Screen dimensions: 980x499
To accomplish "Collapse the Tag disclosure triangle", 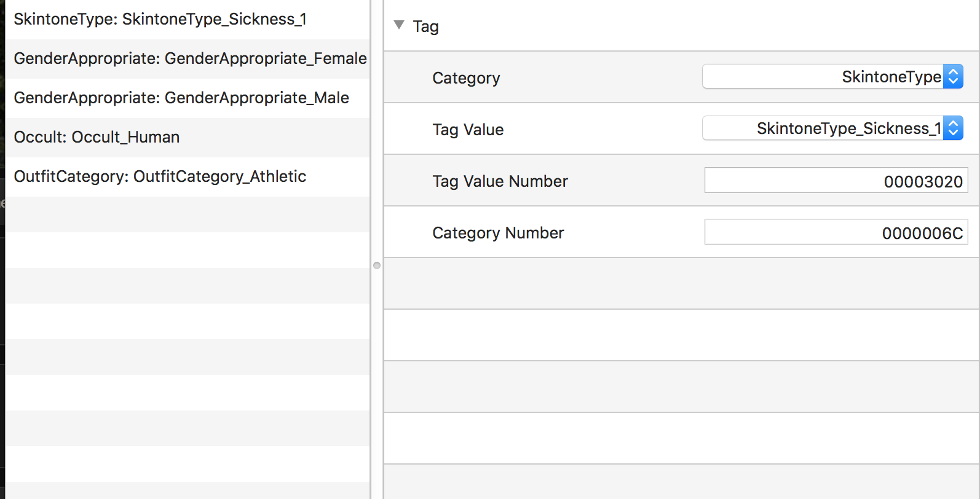I will (x=399, y=25).
